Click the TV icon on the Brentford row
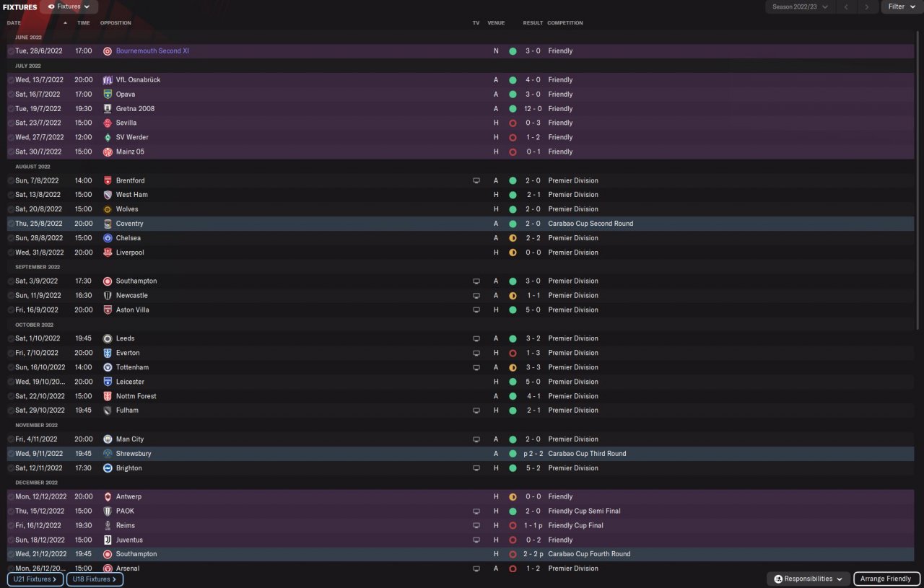The height and width of the screenshot is (588, 924). click(476, 180)
